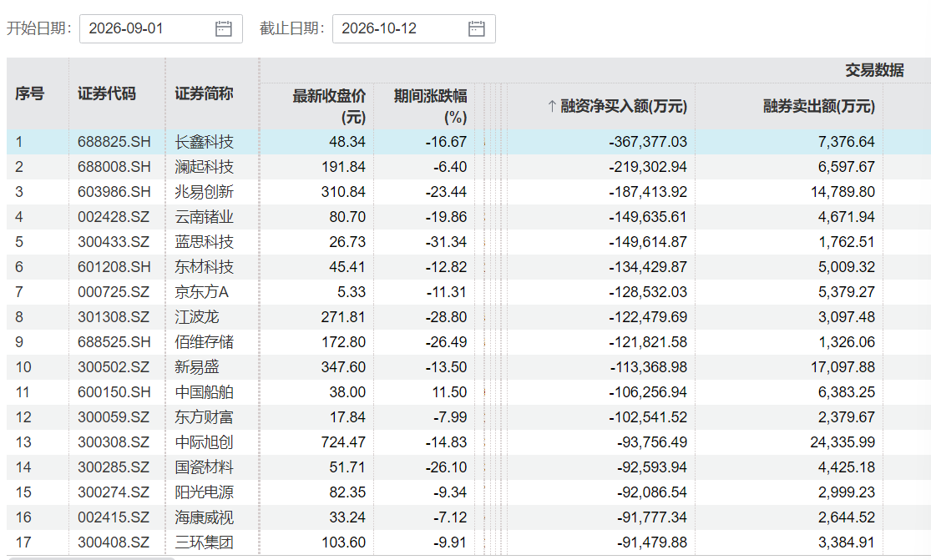Click the 交易数据 group header
The image size is (931, 560).
coord(874,70)
